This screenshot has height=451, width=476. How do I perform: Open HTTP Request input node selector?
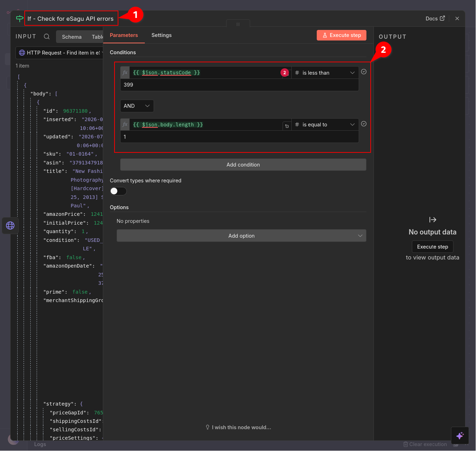point(60,53)
